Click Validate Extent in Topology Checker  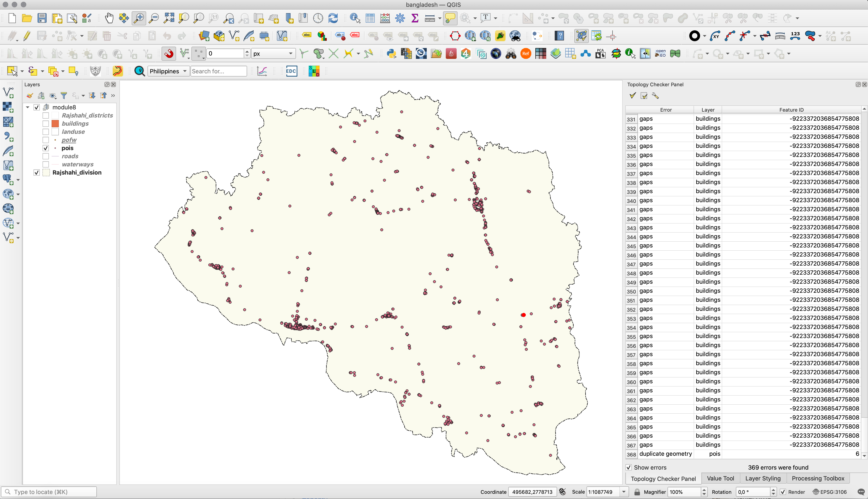644,96
